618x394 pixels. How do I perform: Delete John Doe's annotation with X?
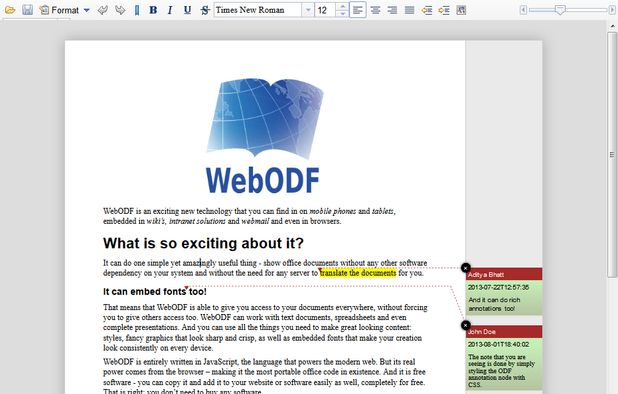(465, 325)
